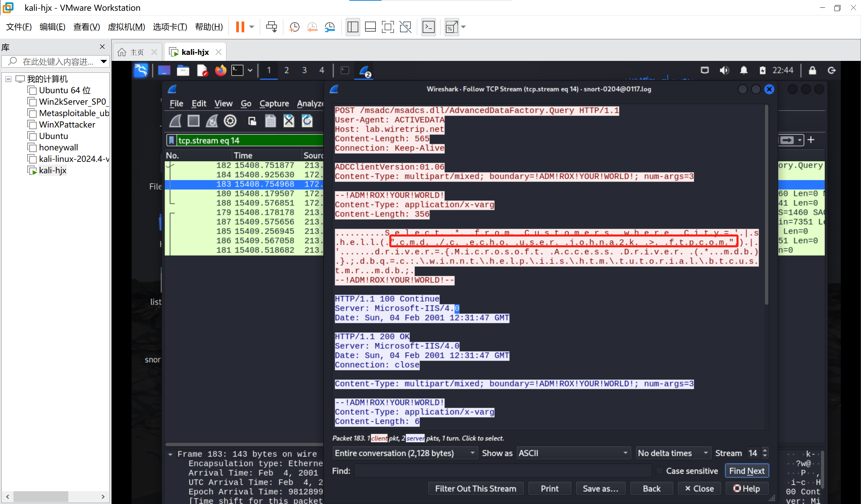This screenshot has width=861, height=504.
Task: Click the Help button in stream dialog
Action: point(747,488)
